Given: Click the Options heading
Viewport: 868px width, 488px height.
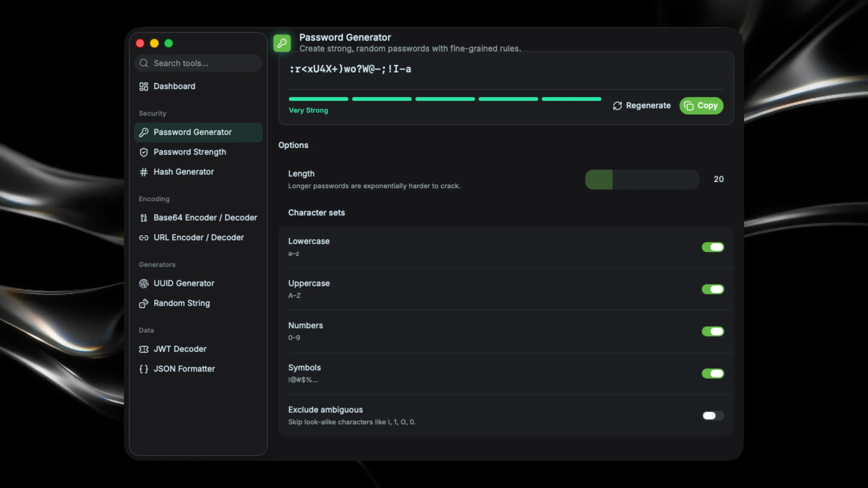Looking at the screenshot, I should coord(293,145).
